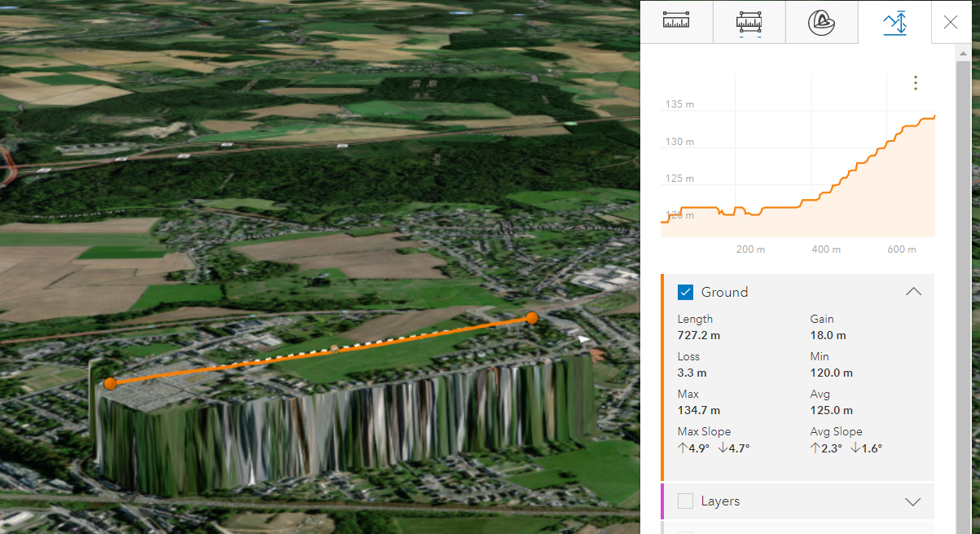Image resolution: width=980 pixels, height=534 pixels.
Task: Expand the Layers section
Action: tap(913, 501)
